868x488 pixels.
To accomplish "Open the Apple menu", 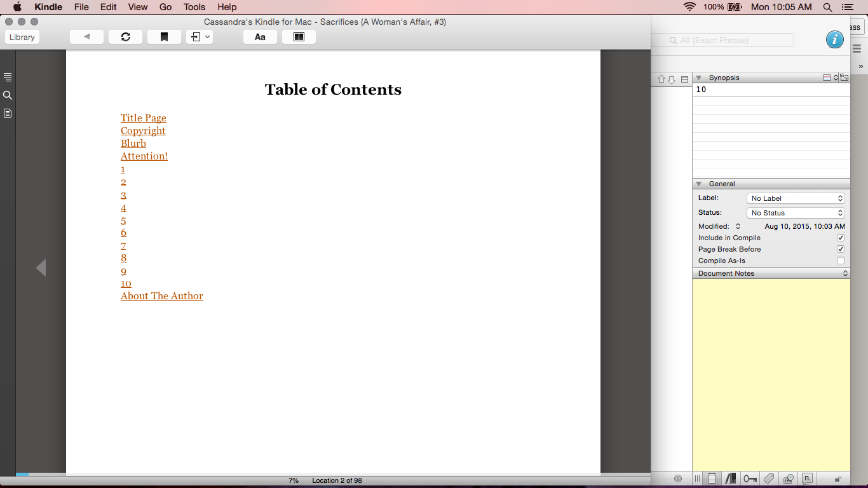I will click(x=17, y=7).
